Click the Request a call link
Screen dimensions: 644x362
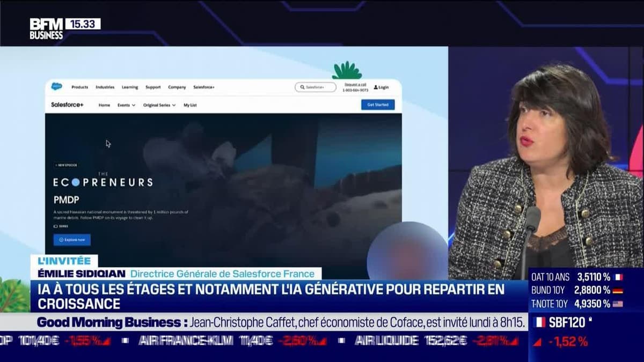coord(355,84)
